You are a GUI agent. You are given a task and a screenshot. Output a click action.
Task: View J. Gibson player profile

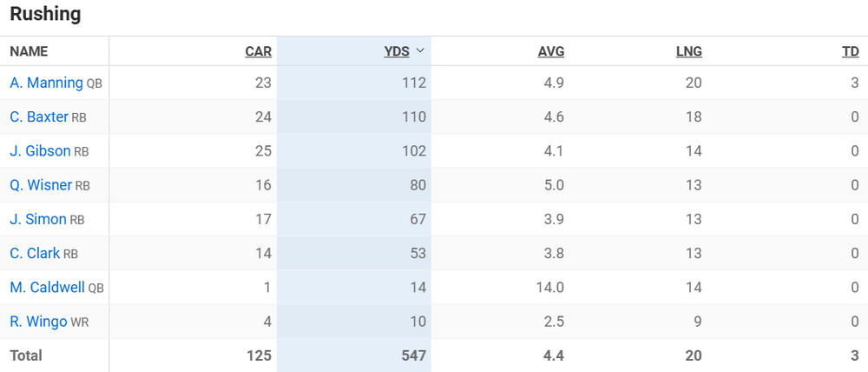(40, 151)
